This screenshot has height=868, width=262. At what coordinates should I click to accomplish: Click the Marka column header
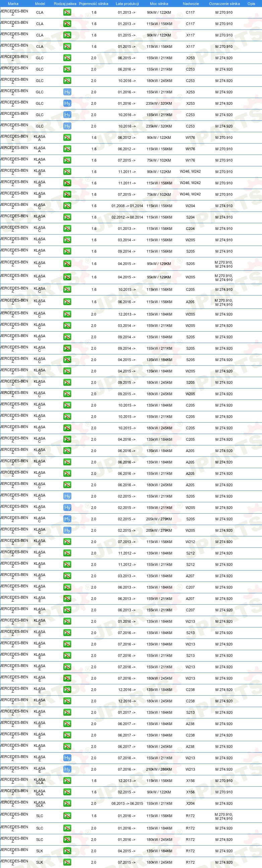coord(13,4)
